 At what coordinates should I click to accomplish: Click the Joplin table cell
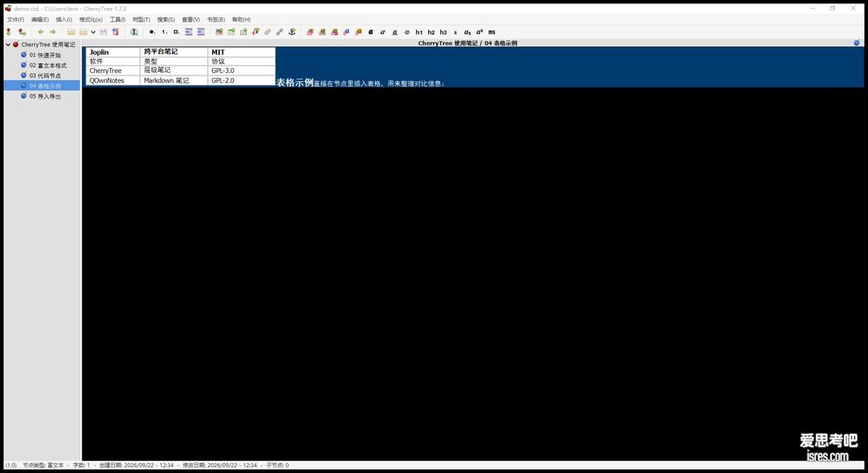point(113,52)
